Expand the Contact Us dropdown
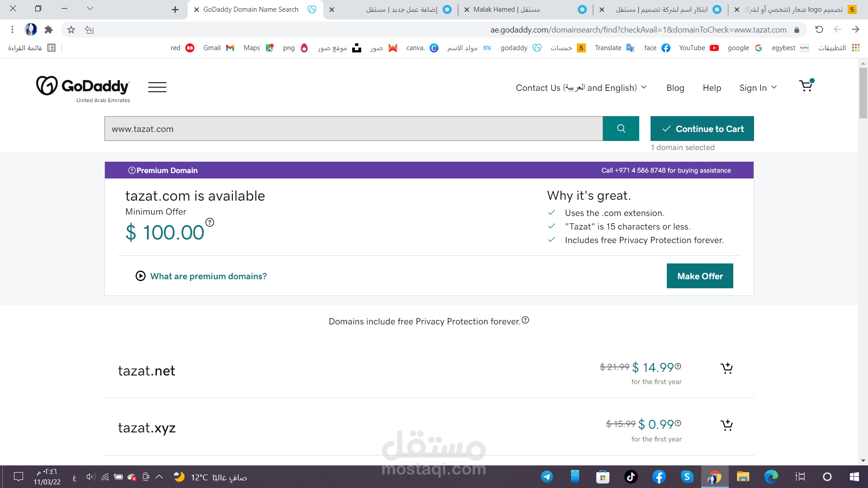This screenshot has height=488, width=868. (x=581, y=88)
